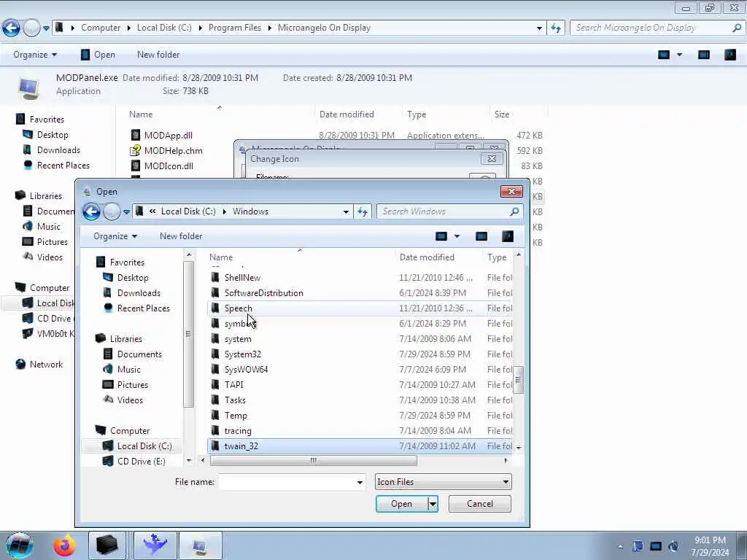Select the ShellNew folder icon
Viewport: 747px width, 560px height.
click(x=215, y=278)
